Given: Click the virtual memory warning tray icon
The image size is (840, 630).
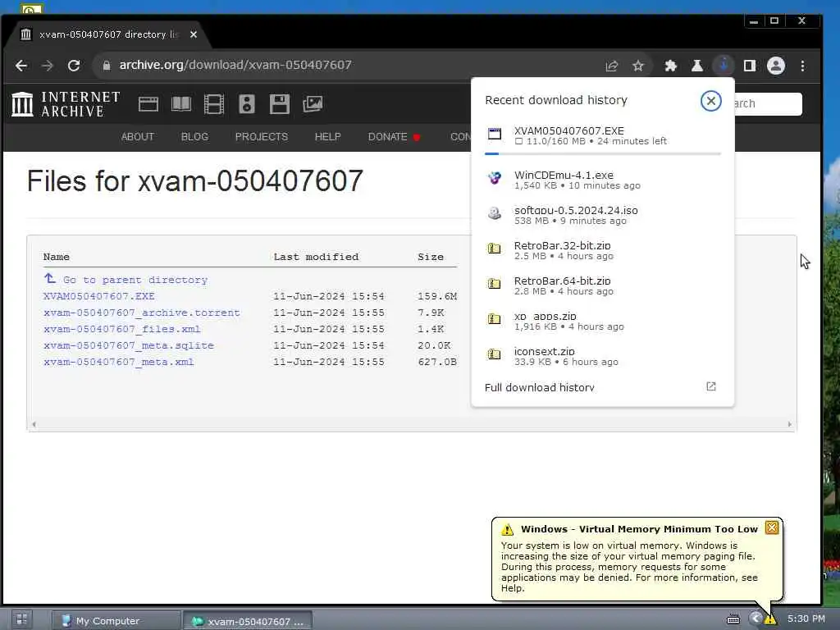Looking at the screenshot, I should 770,620.
